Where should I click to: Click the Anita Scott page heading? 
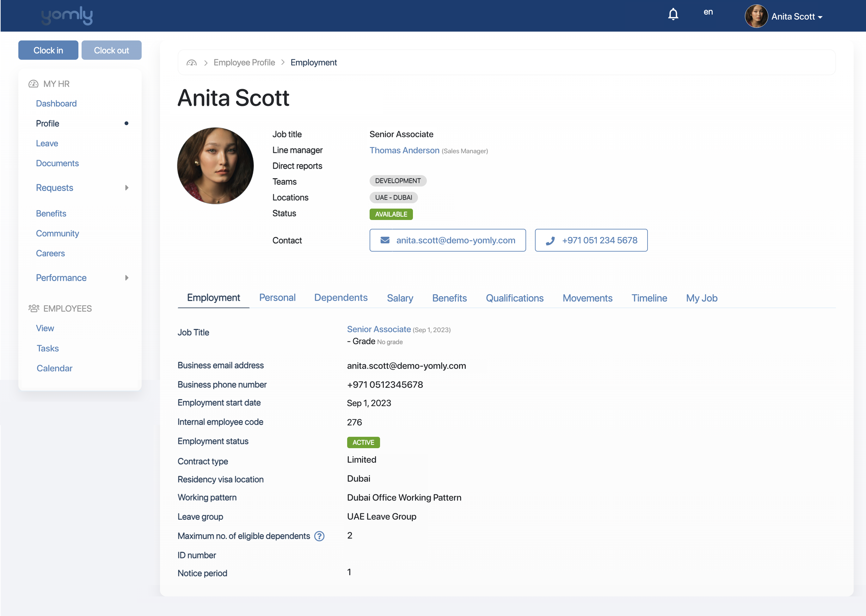(233, 98)
